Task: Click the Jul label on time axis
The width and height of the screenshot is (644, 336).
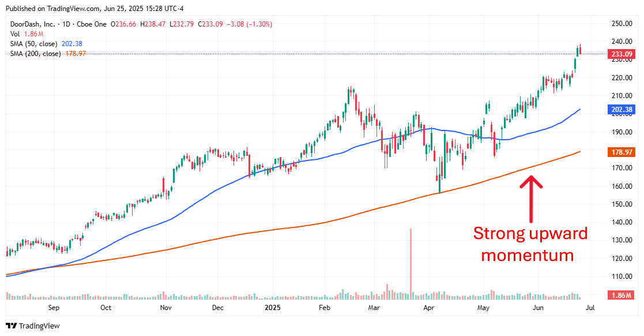Action: (x=590, y=308)
